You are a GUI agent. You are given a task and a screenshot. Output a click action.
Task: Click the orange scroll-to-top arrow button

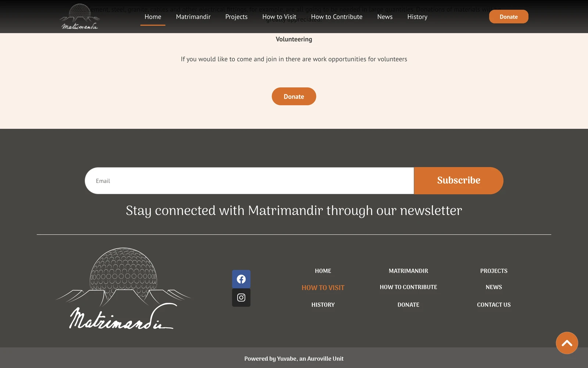(567, 343)
